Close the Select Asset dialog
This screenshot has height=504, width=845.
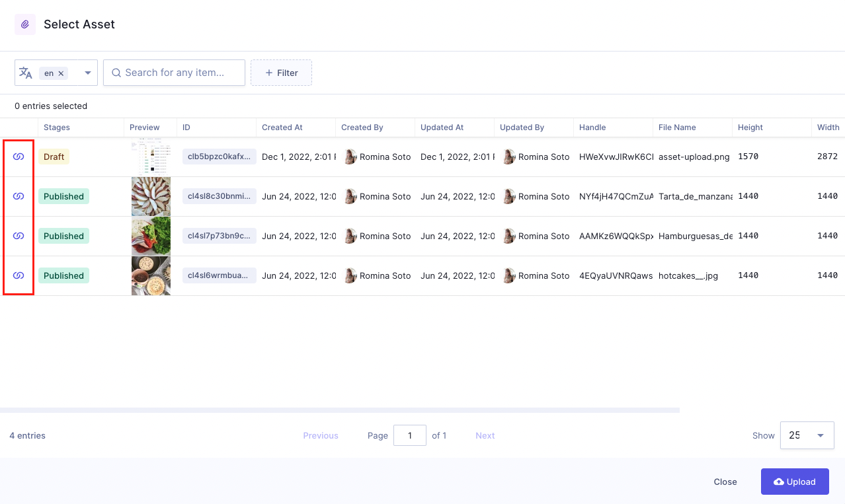[x=725, y=482]
